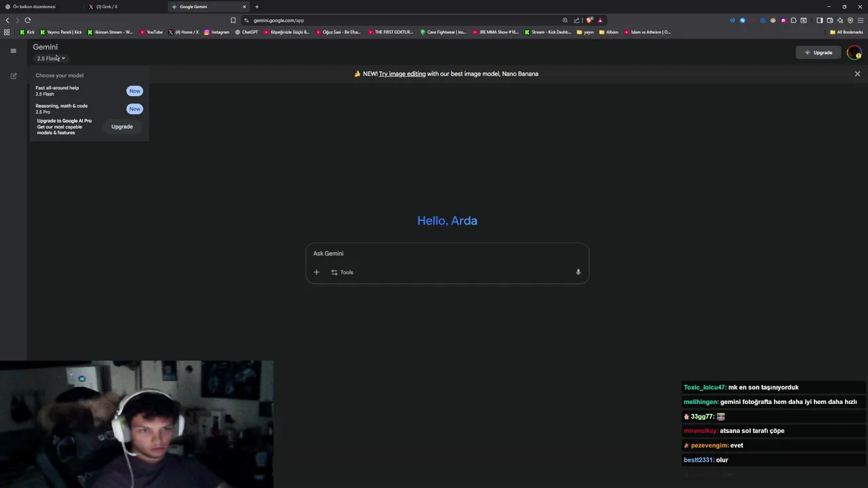Open the Islam vs Atheism bookmark
The width and height of the screenshot is (868, 488).
648,32
